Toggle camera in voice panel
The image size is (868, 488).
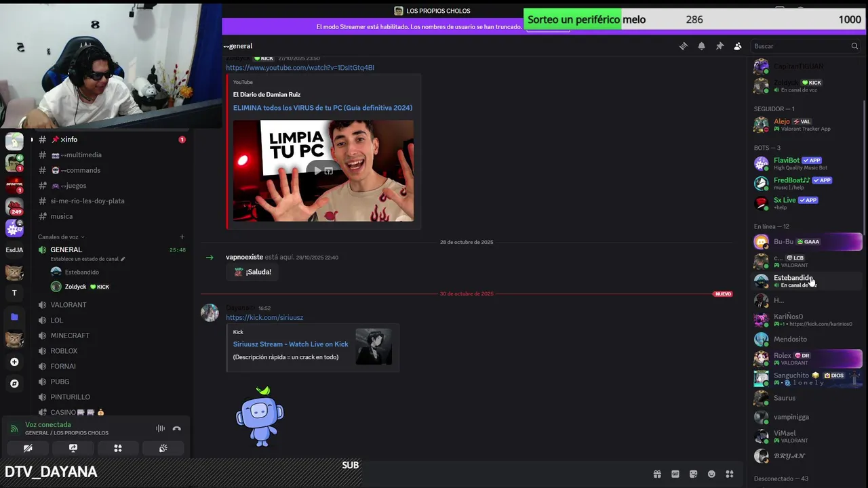pyautogui.click(x=28, y=448)
